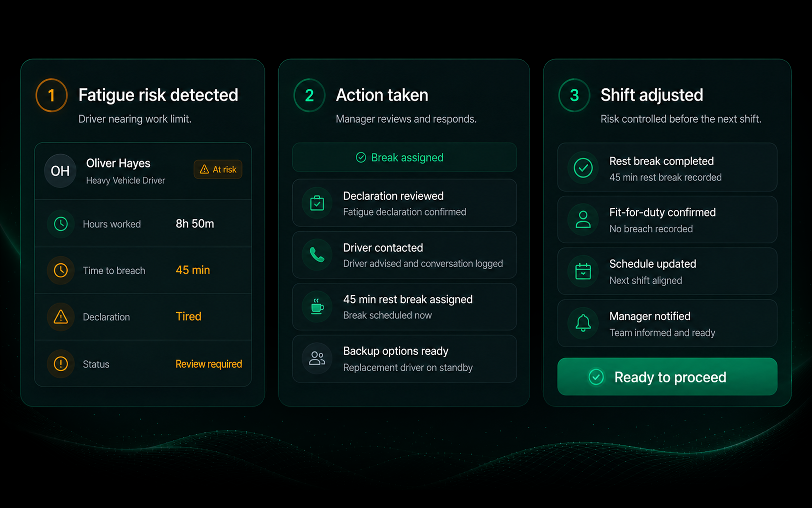Click the OH avatar for Oliver Hayes
Image resolution: width=812 pixels, height=508 pixels.
(60, 171)
